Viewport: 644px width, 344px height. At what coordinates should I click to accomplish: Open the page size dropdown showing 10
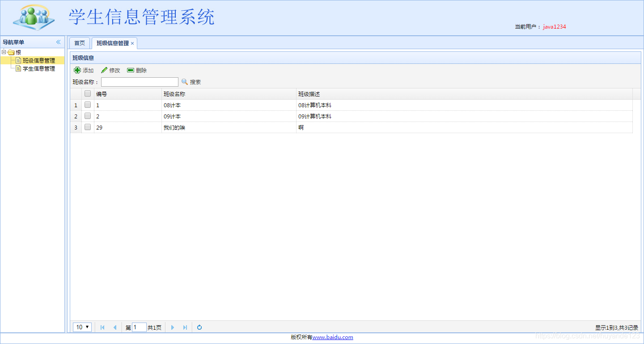point(82,327)
